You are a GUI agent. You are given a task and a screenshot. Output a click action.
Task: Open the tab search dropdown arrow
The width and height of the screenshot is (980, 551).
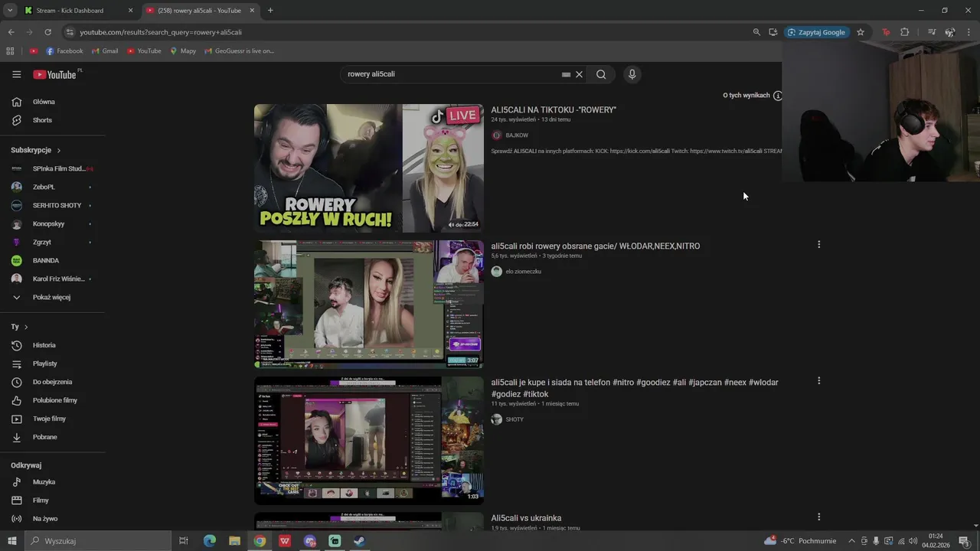click(9, 11)
